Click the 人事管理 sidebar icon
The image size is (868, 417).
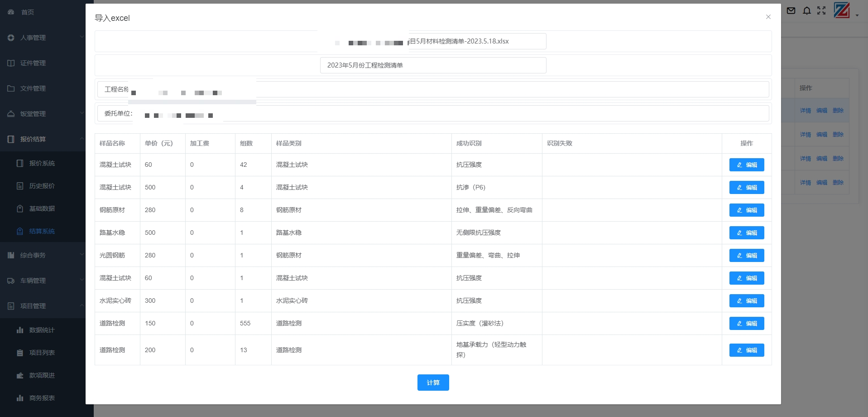(x=11, y=38)
